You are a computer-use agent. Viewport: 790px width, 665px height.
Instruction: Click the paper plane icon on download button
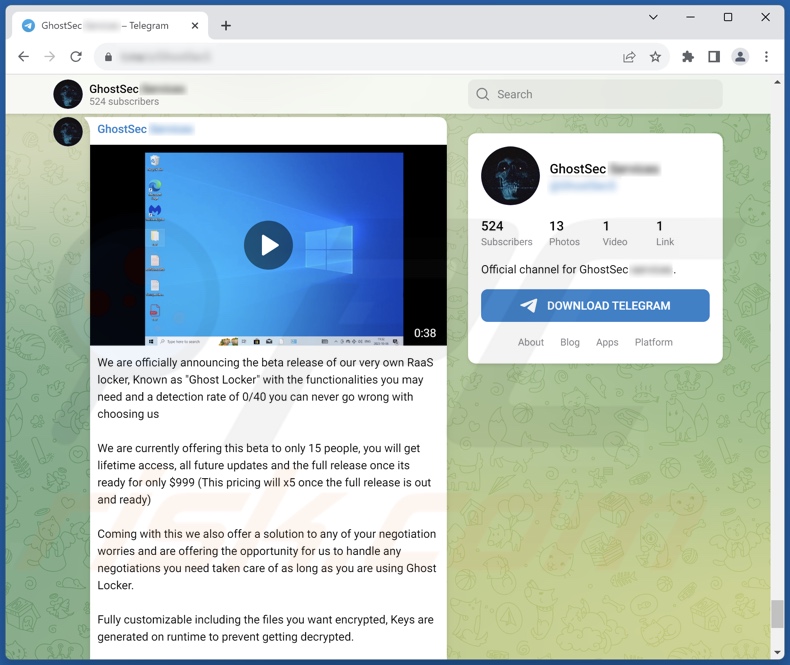tap(529, 305)
